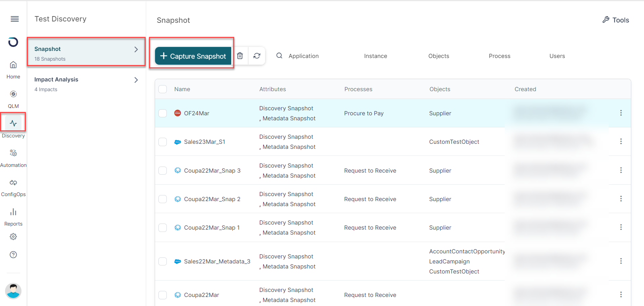Sort by Name column header
Image resolution: width=644 pixels, height=306 pixels.
[182, 89]
